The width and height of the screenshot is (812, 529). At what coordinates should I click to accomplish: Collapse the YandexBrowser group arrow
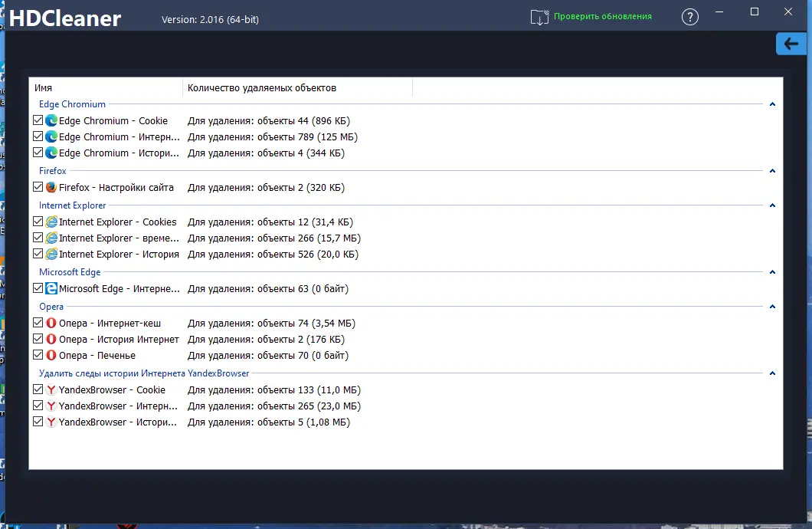pyautogui.click(x=772, y=373)
